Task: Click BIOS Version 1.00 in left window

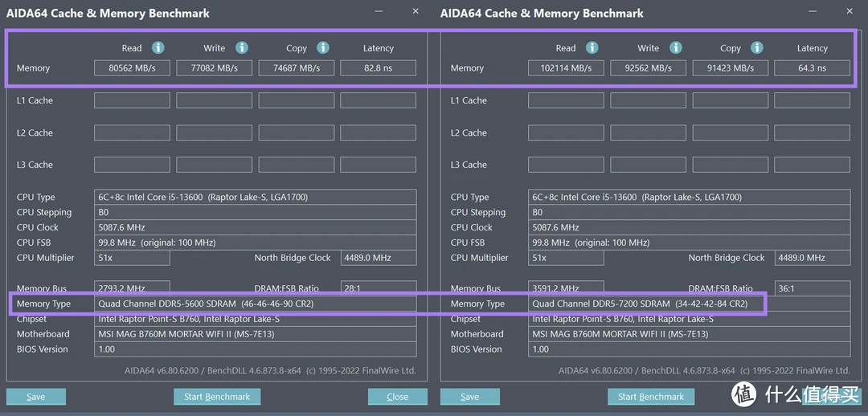Action: 256,349
